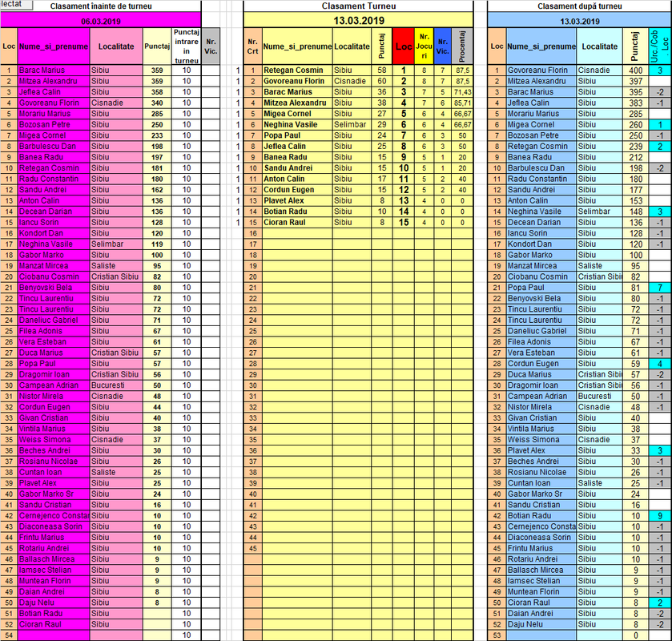Screen dimensions: 672x641
Task: Select Plavet Alex in the blue after-tournament table
Action: click(x=541, y=450)
